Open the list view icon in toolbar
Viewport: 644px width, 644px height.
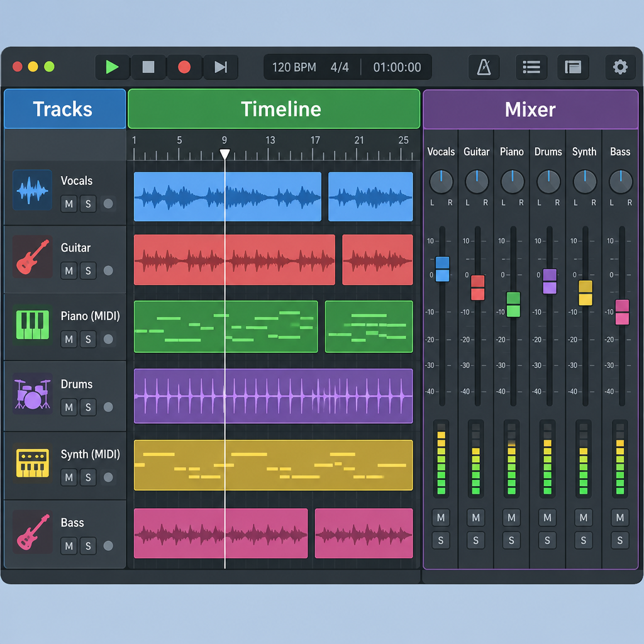pos(531,67)
